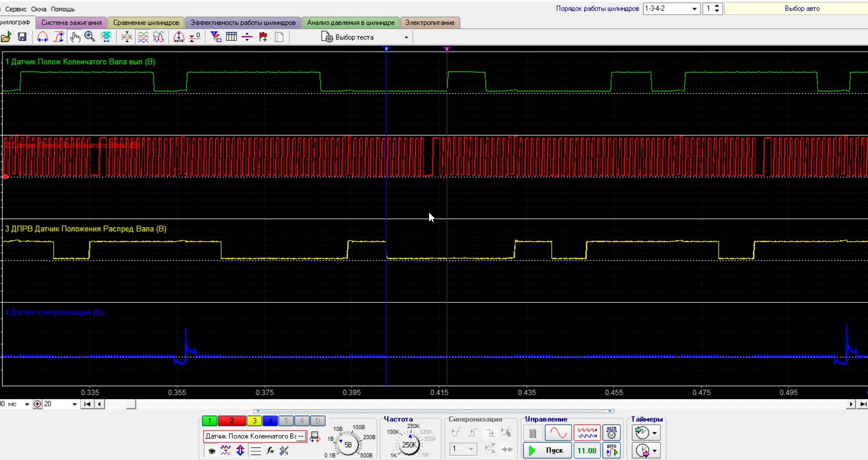This screenshot has width=868, height=460.
Task: Click the add red flag marker icon
Action: [x=263, y=37]
